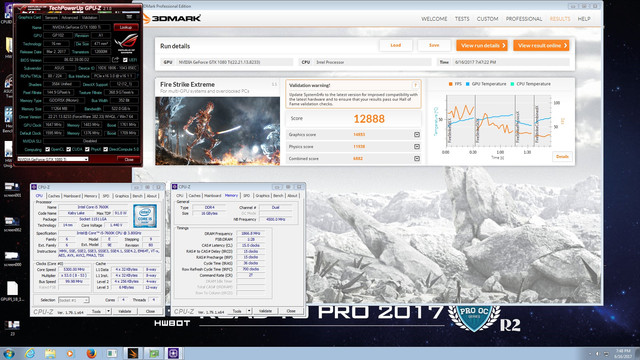Click the validation warning help icon
This screenshot has width=640, height=360.
tap(415, 85)
